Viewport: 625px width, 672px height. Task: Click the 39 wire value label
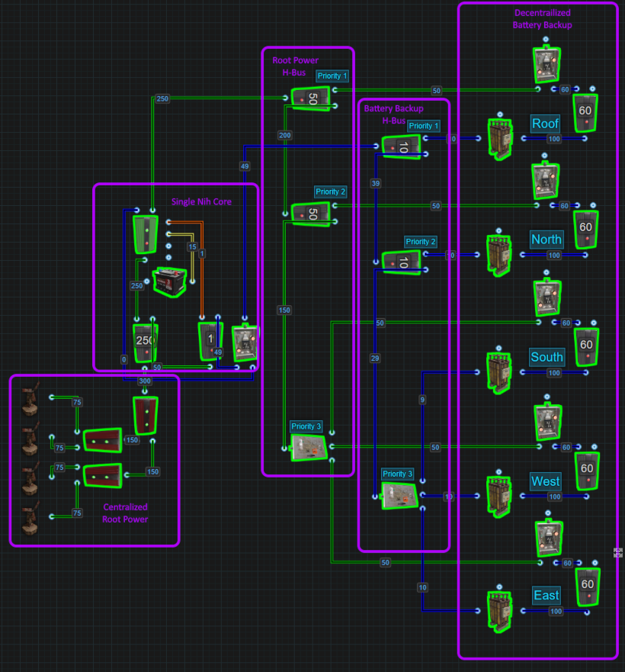376,183
